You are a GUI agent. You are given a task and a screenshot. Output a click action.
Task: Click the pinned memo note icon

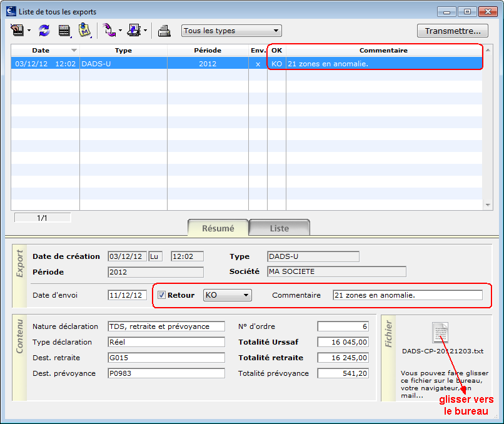tap(84, 30)
